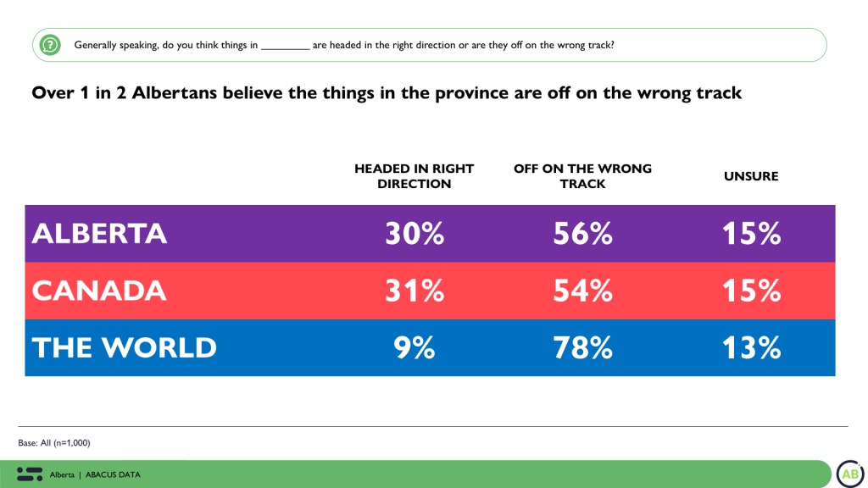Select the headline about Albertans
This screenshot has height=488, width=868.
click(x=387, y=93)
